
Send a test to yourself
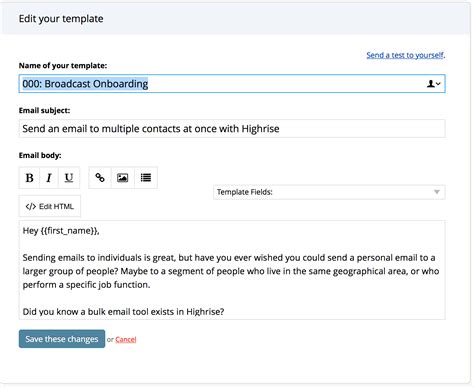[405, 55]
